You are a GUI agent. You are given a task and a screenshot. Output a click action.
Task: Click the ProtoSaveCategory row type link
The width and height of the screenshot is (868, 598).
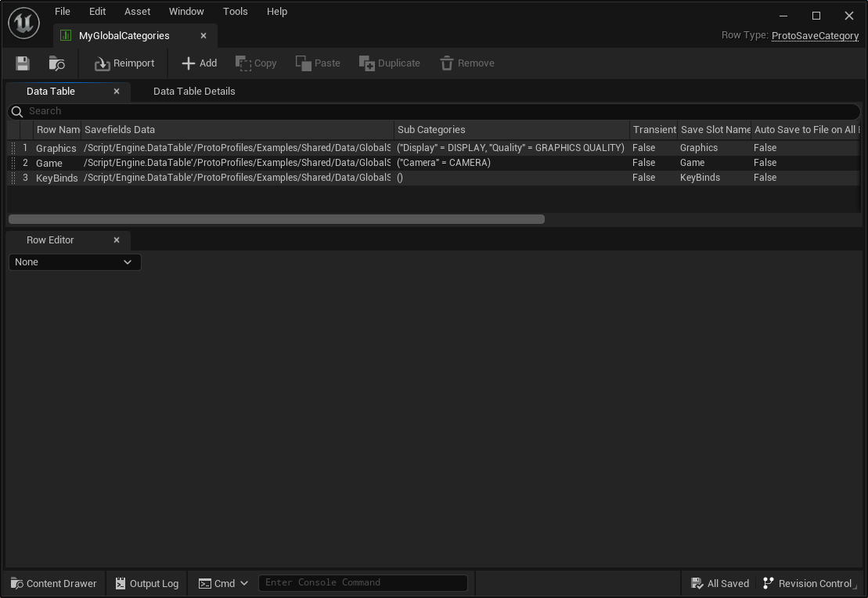coord(815,35)
